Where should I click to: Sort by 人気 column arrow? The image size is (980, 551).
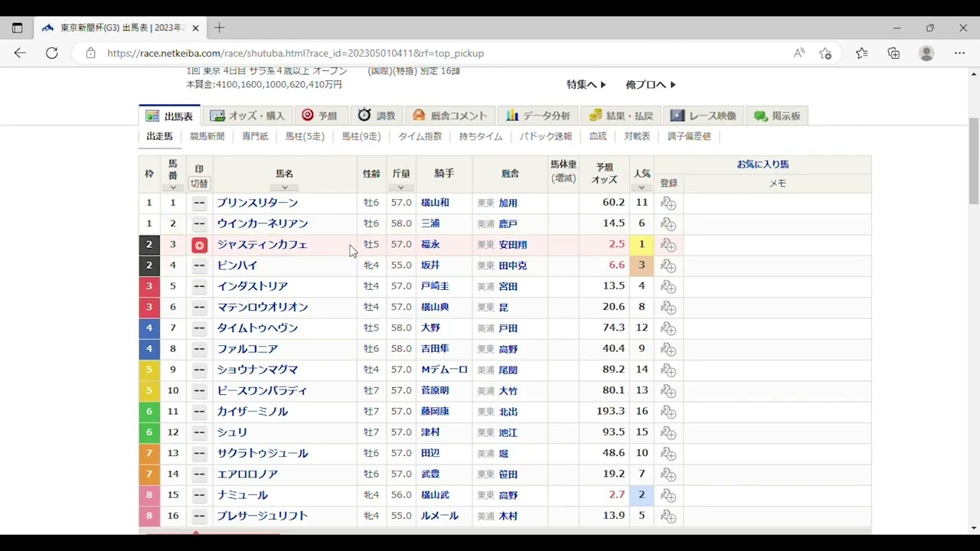pos(642,187)
